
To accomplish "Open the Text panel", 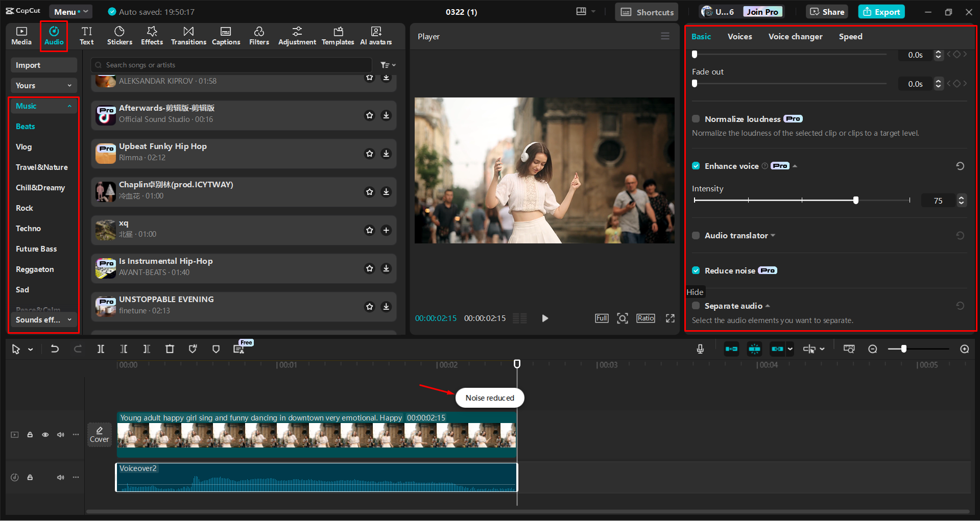I will [x=86, y=36].
